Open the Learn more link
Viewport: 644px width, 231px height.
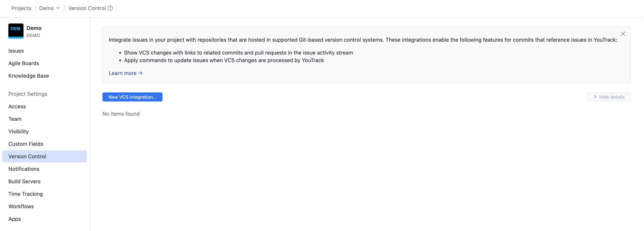[x=126, y=73]
